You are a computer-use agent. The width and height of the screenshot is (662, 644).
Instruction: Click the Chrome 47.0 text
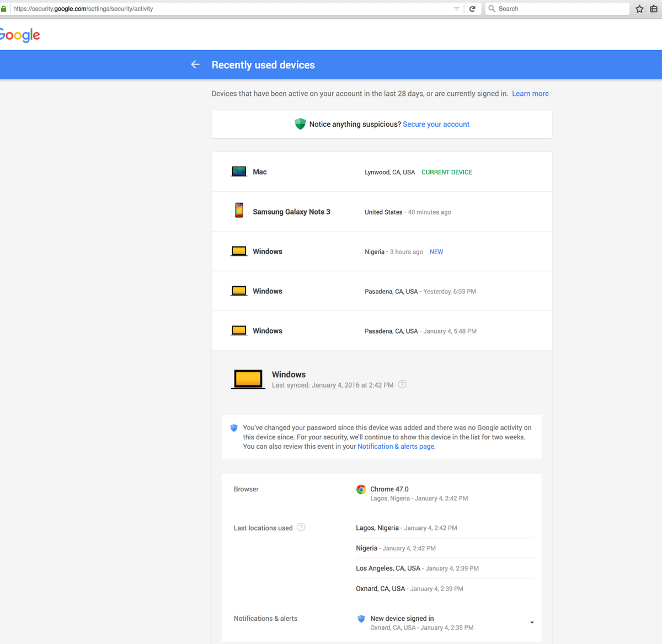click(389, 489)
